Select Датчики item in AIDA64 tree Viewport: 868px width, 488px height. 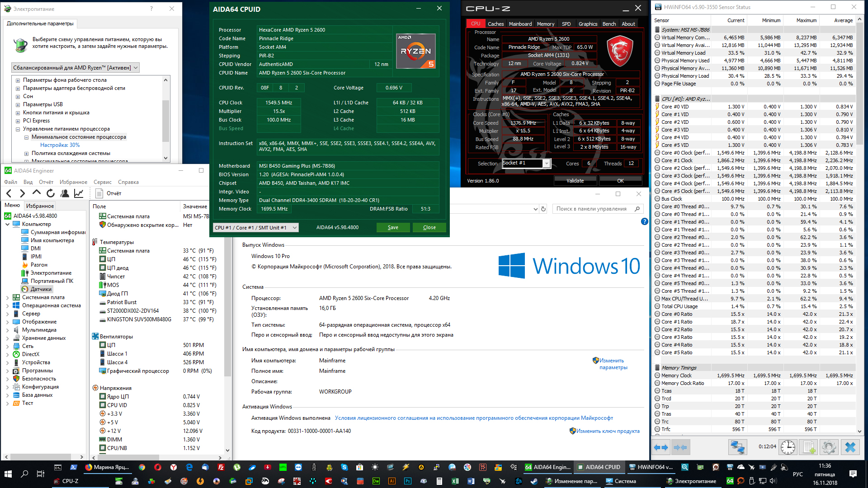(x=41, y=289)
